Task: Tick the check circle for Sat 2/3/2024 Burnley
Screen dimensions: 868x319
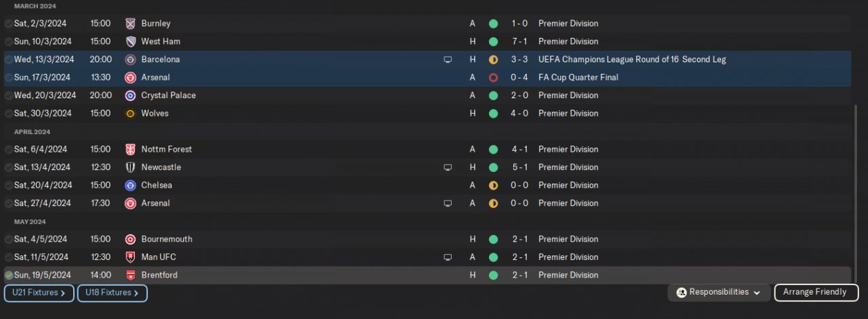Action: click(8, 24)
